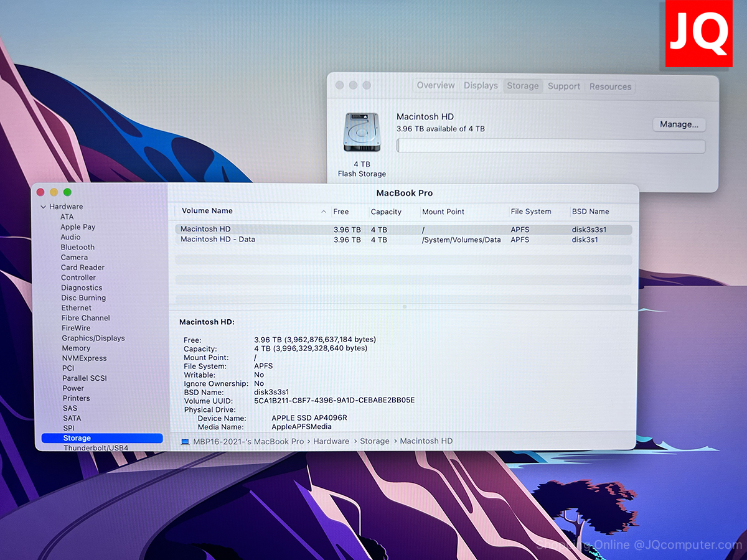747x560 pixels.
Task: Switch to the Overview tab
Action: 436,86
